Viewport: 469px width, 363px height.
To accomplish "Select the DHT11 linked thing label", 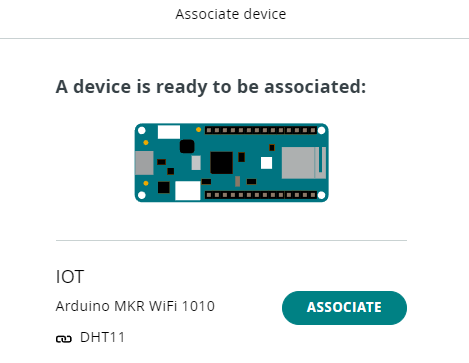I will coord(102,337).
